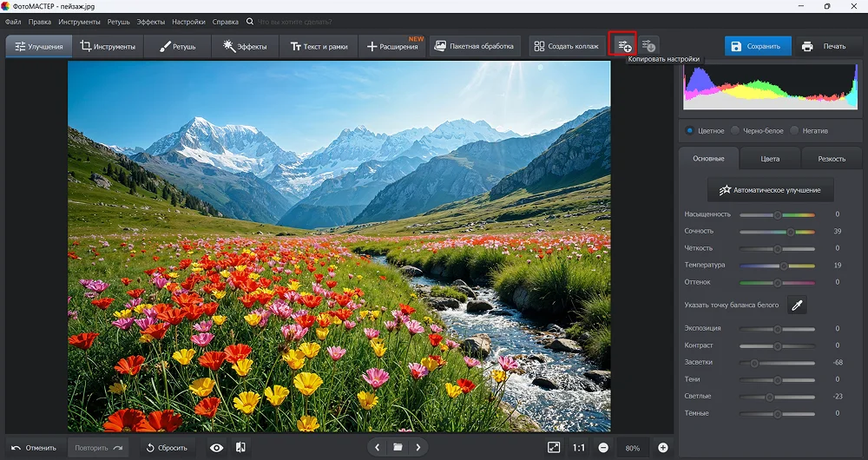Select the Цвета panel tab
This screenshot has height=460, width=868.
click(770, 159)
